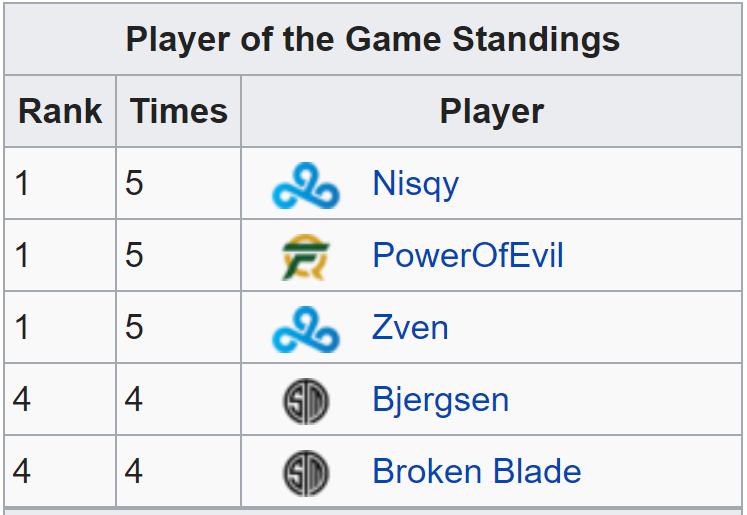Click the TSM logo beside Broken Blade
Image resolution: width=747 pixels, height=515 pixels.
[306, 473]
